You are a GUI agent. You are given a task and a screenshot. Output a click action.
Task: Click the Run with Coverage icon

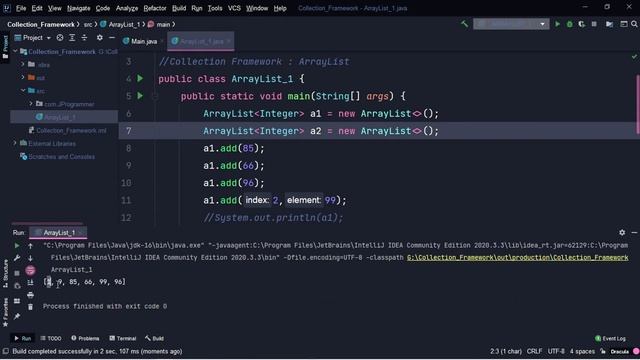(x=581, y=24)
